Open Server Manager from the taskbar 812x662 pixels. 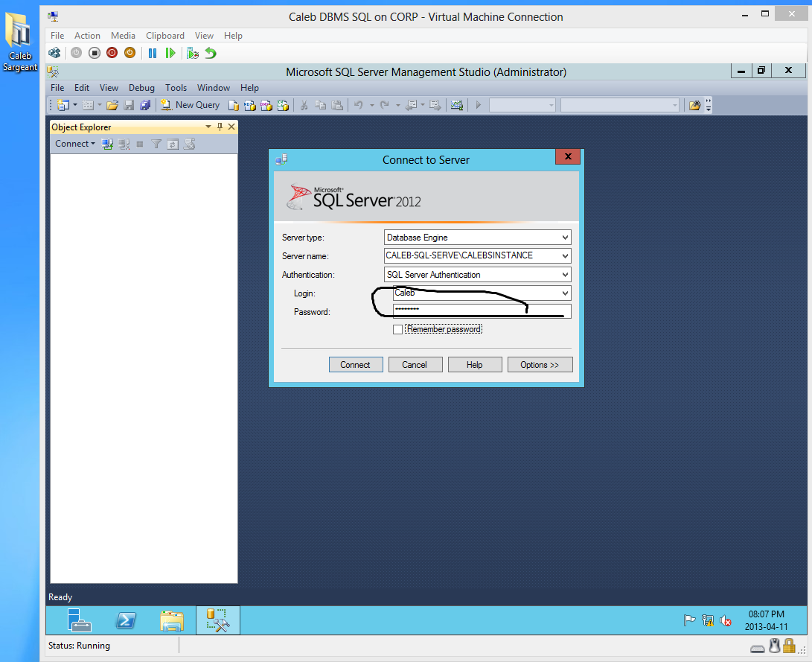tap(78, 620)
